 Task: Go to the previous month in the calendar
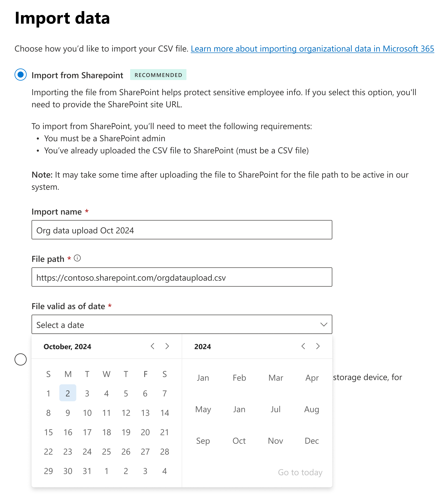pos(153,346)
